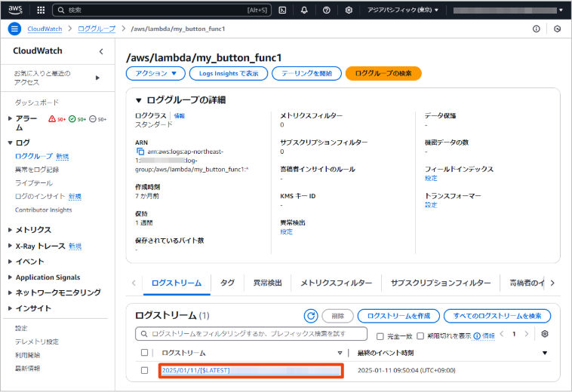Click the orange ロググループの検索 button
The width and height of the screenshot is (572, 392).
(x=383, y=73)
